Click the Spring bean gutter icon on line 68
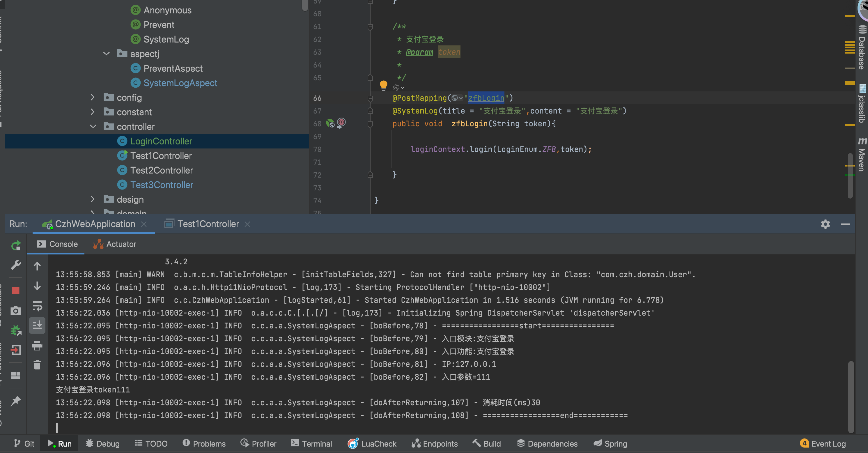 pos(330,123)
